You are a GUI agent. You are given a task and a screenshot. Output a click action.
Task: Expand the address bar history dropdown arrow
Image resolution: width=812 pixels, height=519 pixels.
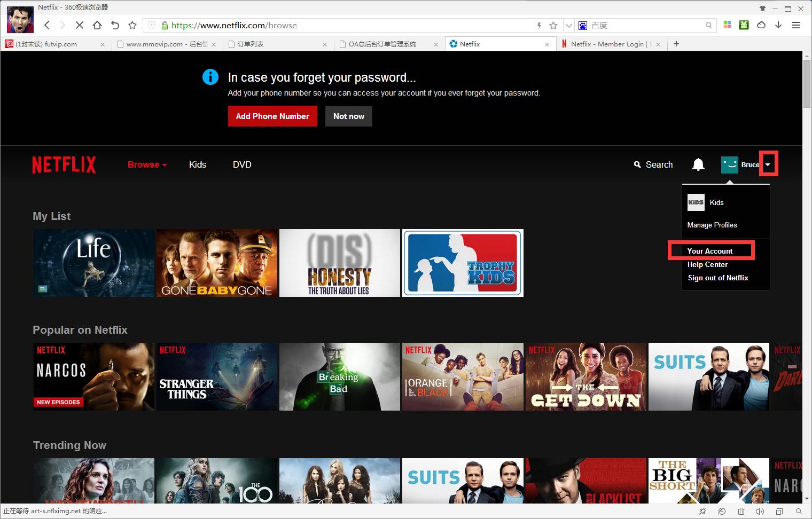click(568, 25)
